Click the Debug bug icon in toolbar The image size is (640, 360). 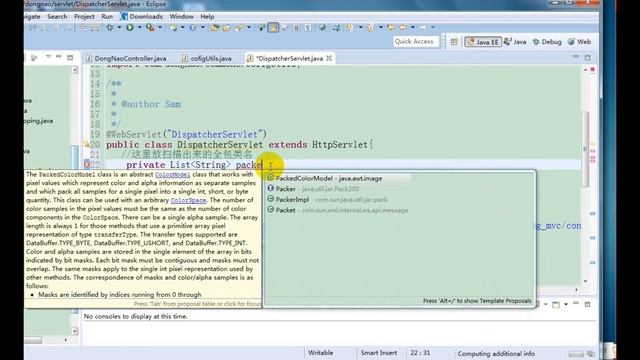pos(109,27)
